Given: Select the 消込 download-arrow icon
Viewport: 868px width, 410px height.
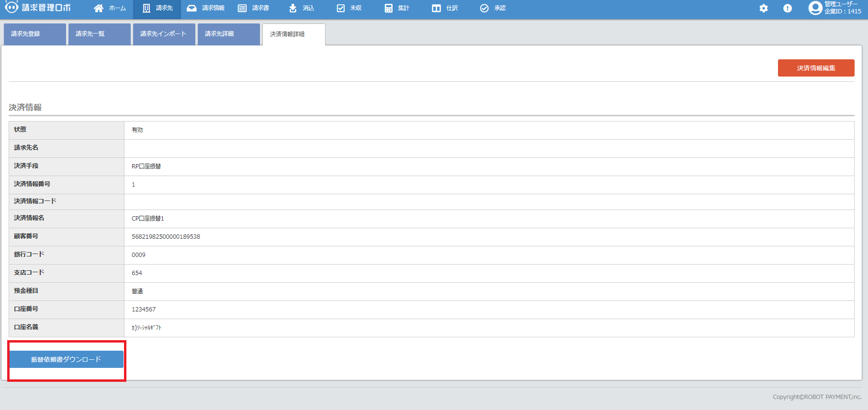Looking at the screenshot, I should (293, 8).
